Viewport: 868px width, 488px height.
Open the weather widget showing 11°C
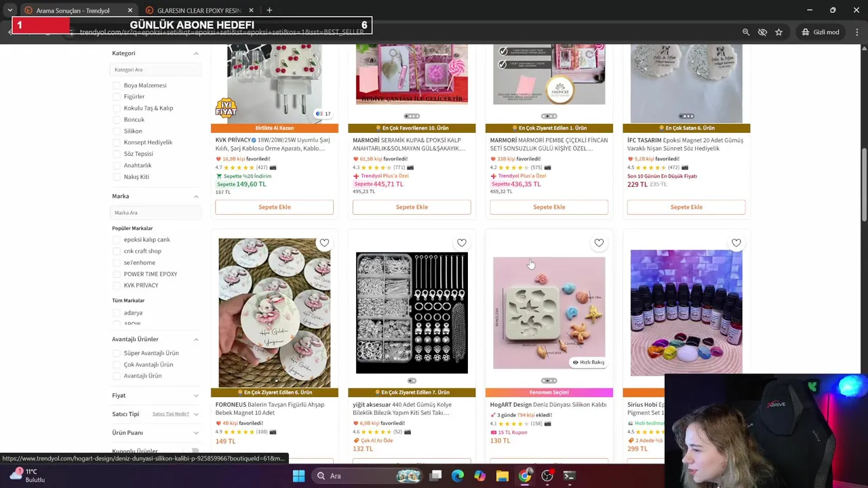pyautogui.click(x=27, y=475)
